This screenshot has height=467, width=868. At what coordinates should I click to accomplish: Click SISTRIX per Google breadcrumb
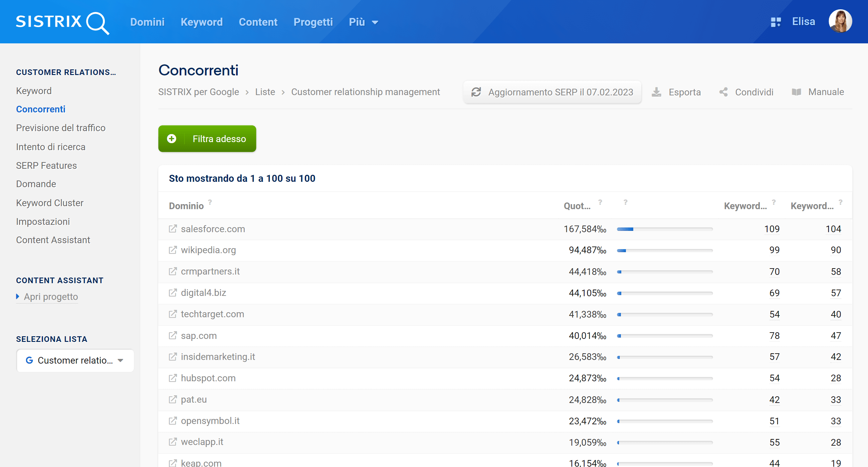(x=198, y=92)
